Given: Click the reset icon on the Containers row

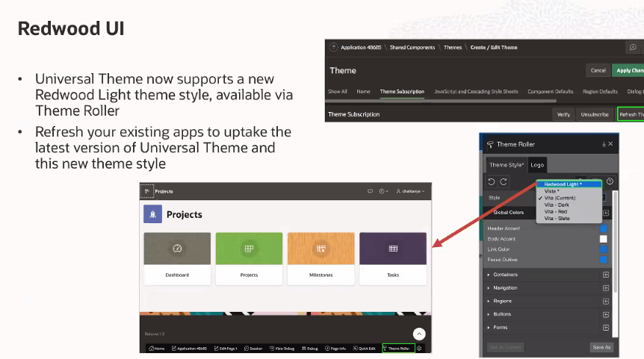Looking at the screenshot, I should pos(606,275).
